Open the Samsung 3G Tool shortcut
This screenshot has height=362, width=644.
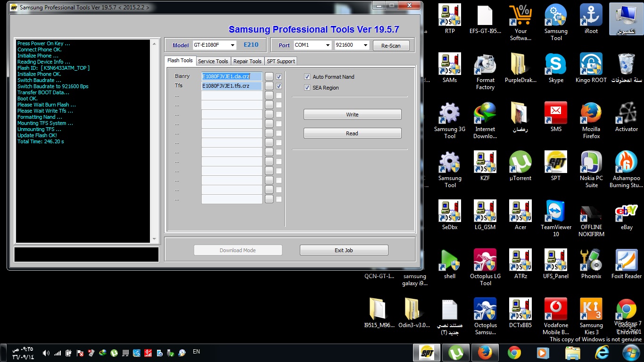pos(450,120)
